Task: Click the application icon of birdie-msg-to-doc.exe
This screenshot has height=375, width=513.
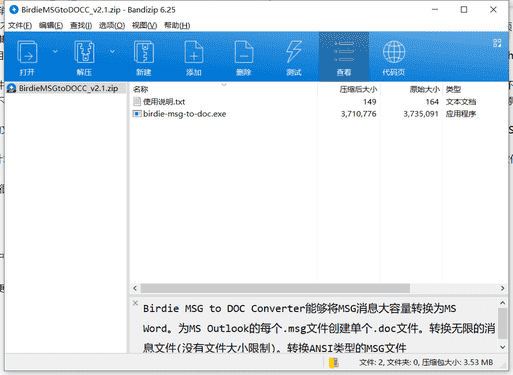Action: click(x=137, y=114)
